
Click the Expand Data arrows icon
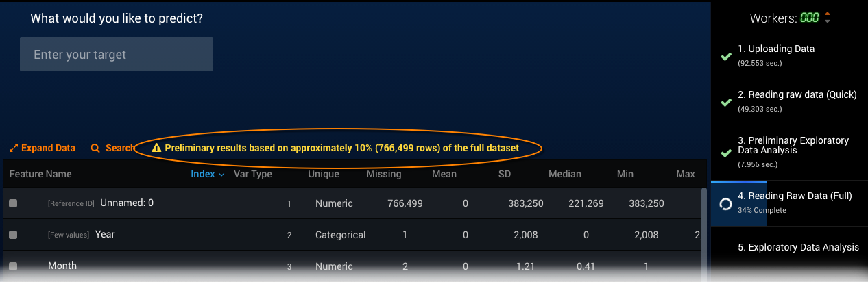tap(14, 148)
